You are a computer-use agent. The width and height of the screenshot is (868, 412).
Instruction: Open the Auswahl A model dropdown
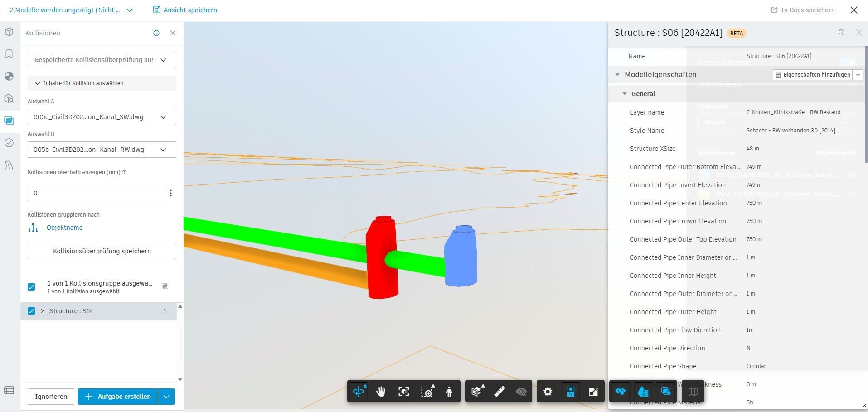(102, 117)
